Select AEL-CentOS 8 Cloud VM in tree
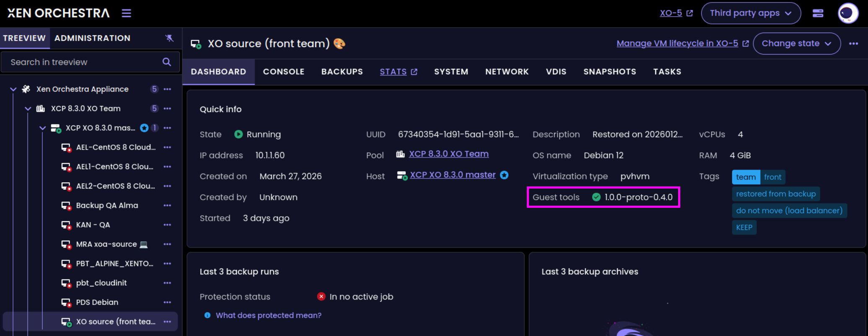Image resolution: width=868 pixels, height=336 pixels. [116, 147]
